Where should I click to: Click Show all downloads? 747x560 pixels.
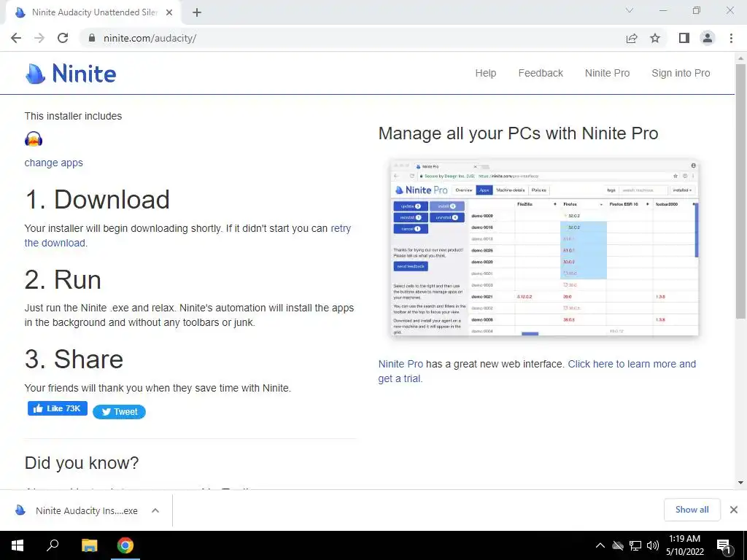click(692, 510)
